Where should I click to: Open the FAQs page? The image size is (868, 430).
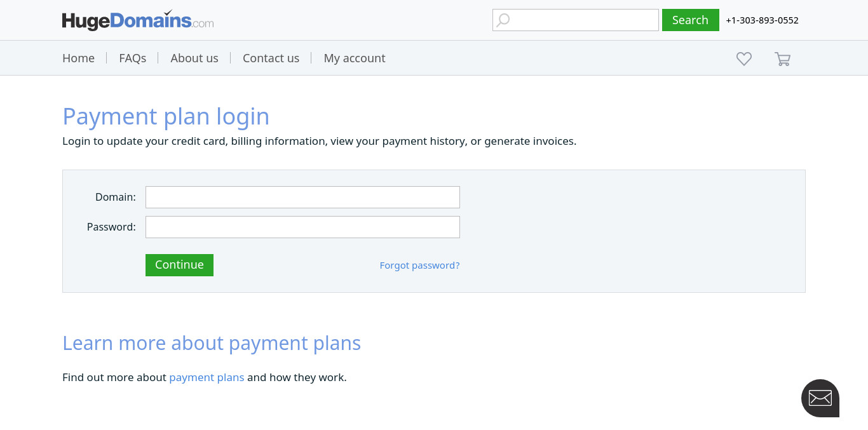click(133, 58)
